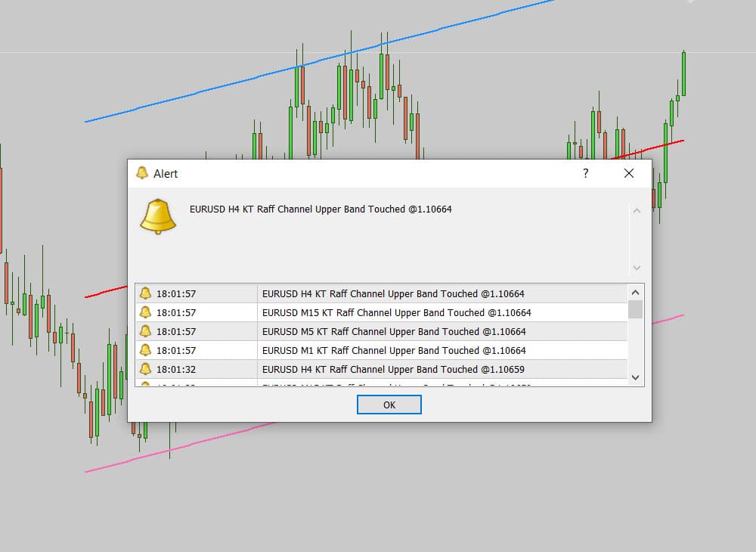Click the alert list scrollbar down arrow
Screen dimensions: 756x552
636,377
